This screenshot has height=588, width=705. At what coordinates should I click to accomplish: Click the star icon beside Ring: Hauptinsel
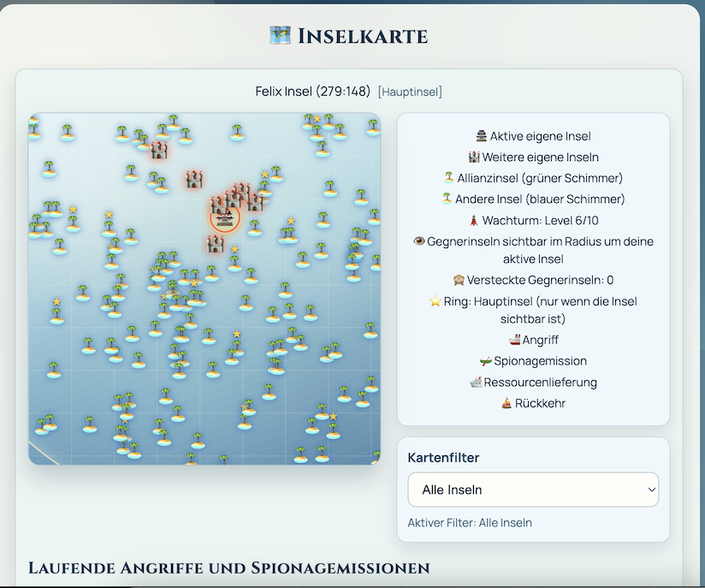(x=435, y=301)
